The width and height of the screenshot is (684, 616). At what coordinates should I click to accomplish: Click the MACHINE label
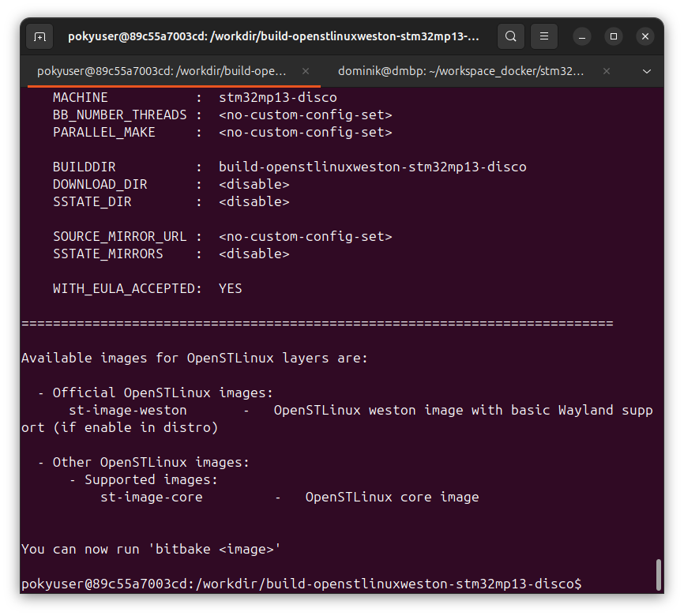pyautogui.click(x=81, y=97)
